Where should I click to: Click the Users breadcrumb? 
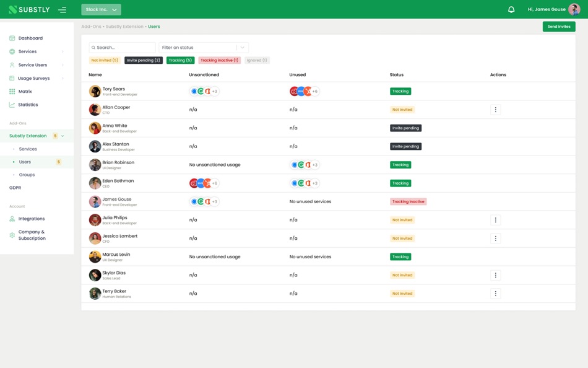153,27
